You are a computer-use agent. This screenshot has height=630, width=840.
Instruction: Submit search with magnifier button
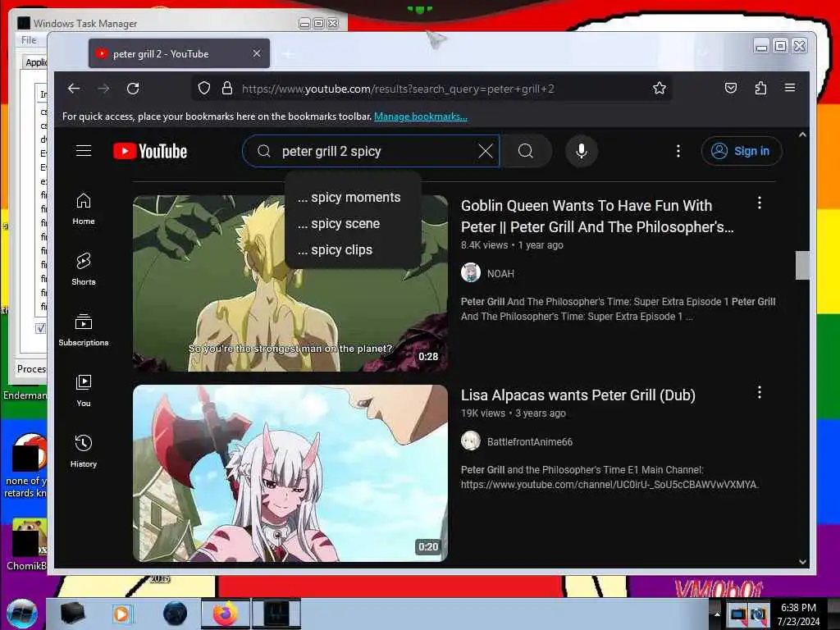(x=526, y=151)
